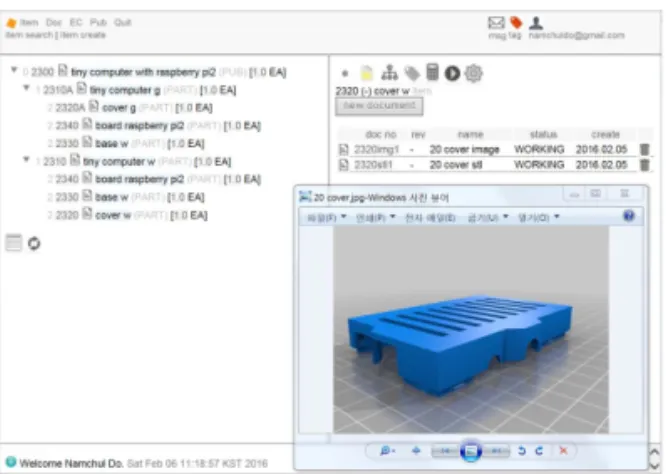The height and width of the screenshot is (474, 666).
Task: Open the yellow document icon in item toolbar
Action: (x=367, y=73)
